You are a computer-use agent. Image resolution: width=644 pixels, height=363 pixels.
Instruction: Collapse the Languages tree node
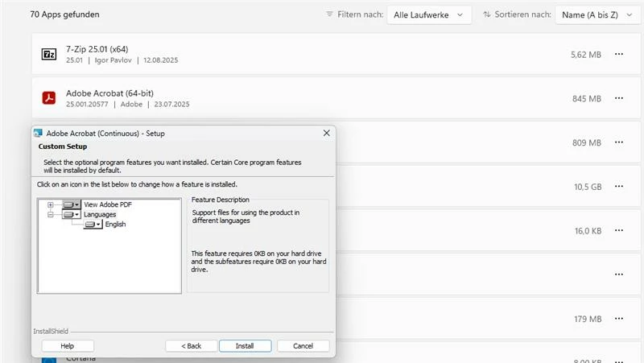point(50,214)
